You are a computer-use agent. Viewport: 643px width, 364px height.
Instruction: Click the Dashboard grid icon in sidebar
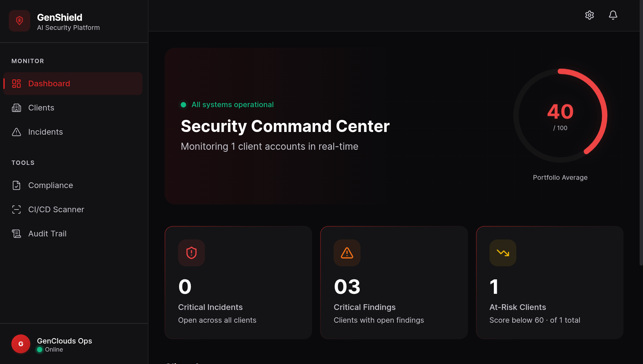(x=16, y=84)
